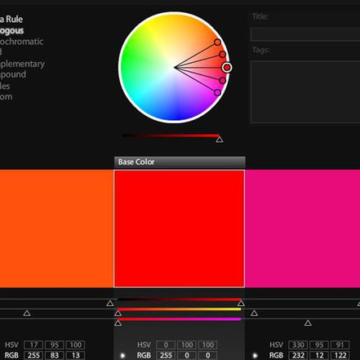Click the HSV label under the red swatch

(144, 345)
